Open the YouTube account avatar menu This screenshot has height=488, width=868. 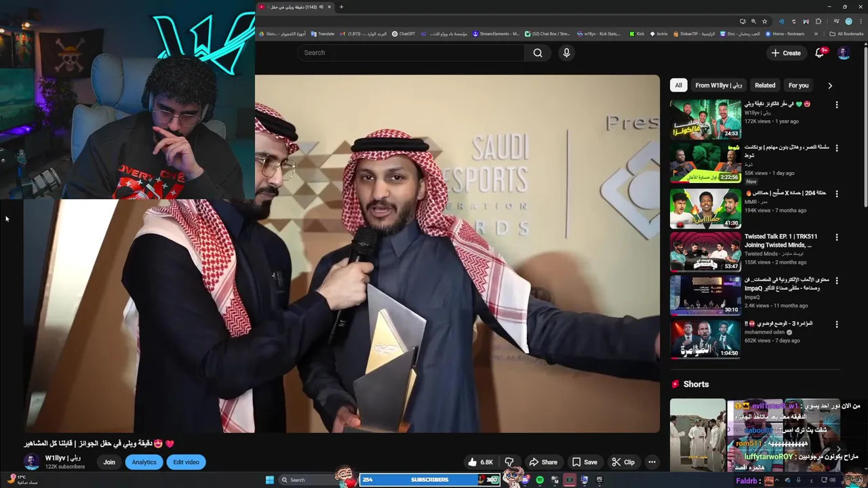(x=844, y=53)
